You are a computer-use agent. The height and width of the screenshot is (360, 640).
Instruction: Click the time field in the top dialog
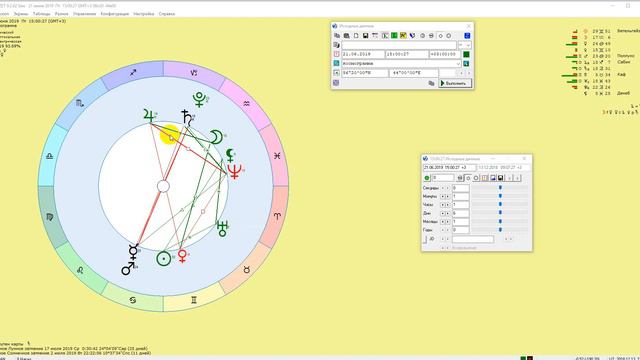[407, 54]
